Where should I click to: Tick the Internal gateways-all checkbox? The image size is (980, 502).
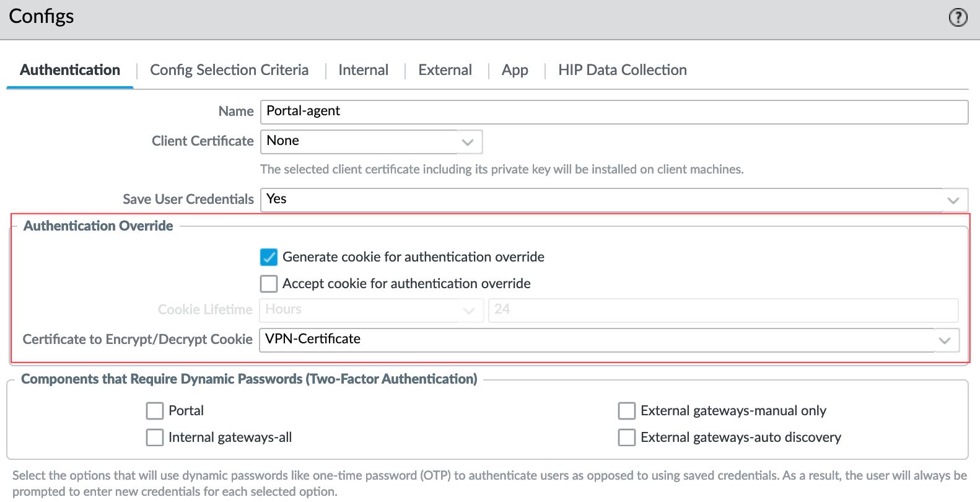(x=155, y=438)
